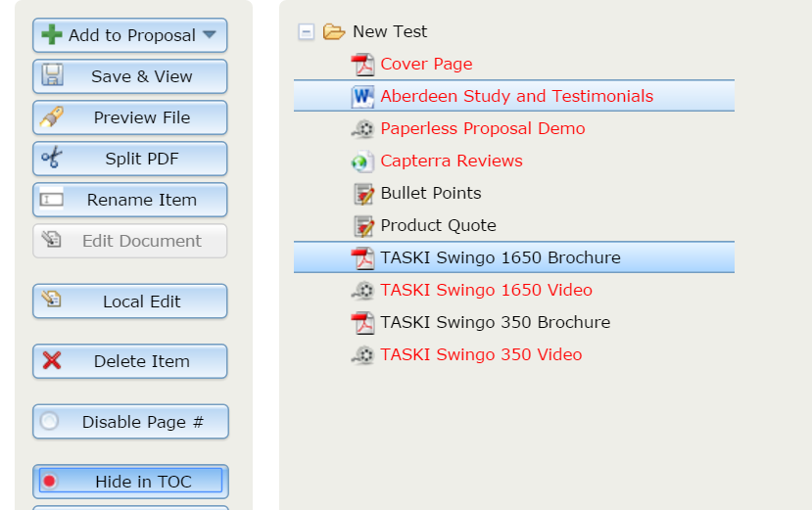Click the Hide in TOC button label
This screenshot has height=510, width=812.
(143, 482)
